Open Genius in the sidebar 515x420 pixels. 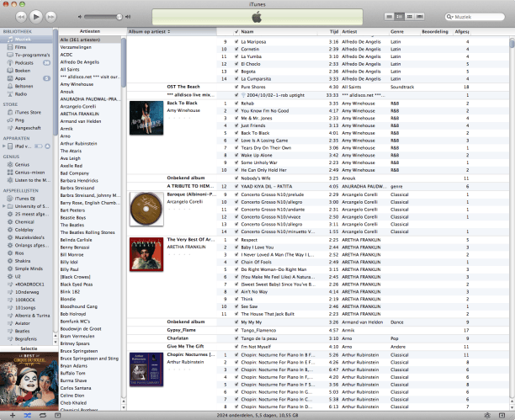click(x=22, y=165)
